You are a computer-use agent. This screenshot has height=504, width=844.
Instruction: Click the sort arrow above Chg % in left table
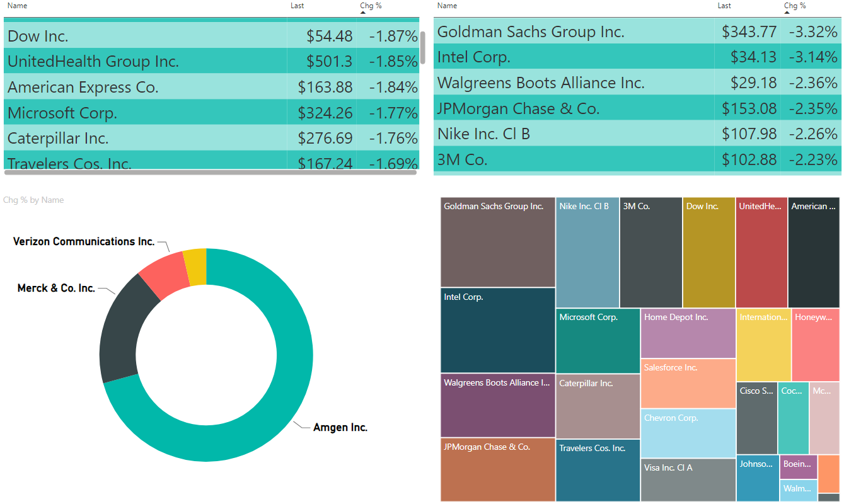(362, 12)
